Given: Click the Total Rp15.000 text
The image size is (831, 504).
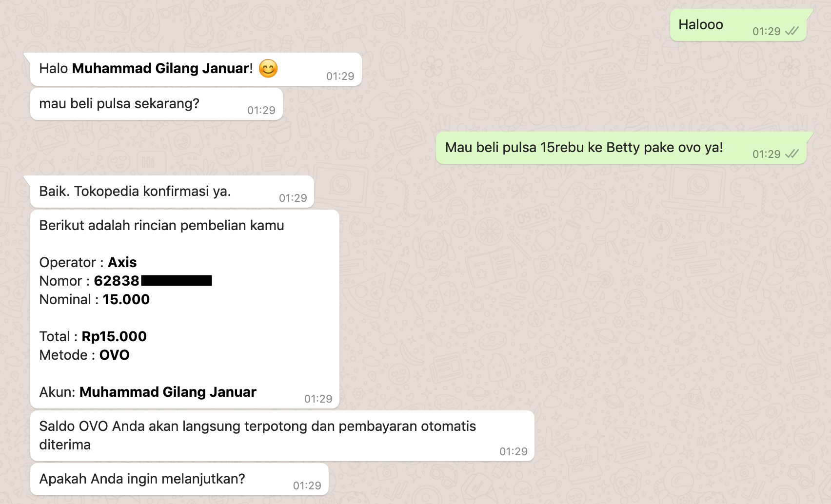Looking at the screenshot, I should pyautogui.click(x=93, y=336).
